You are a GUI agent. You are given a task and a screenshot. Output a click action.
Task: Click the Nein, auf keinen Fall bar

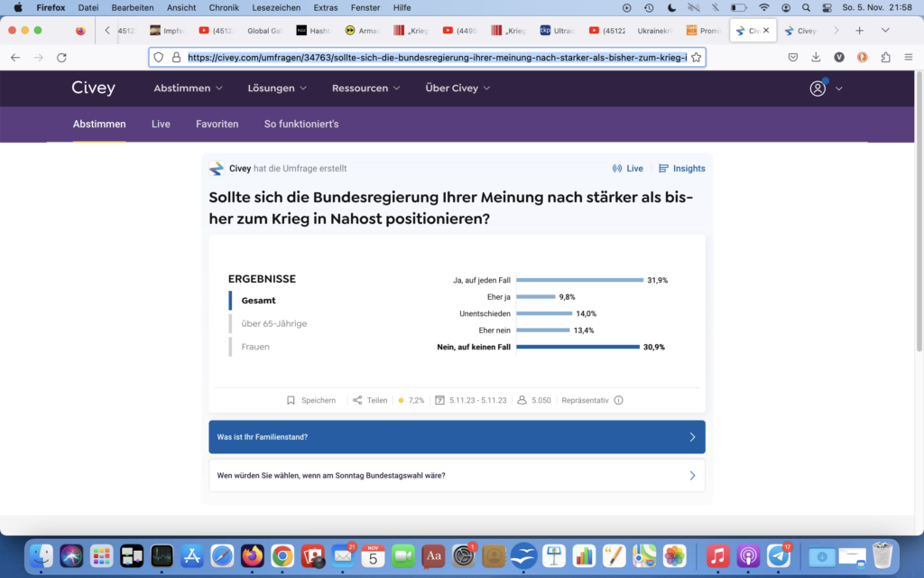(577, 347)
